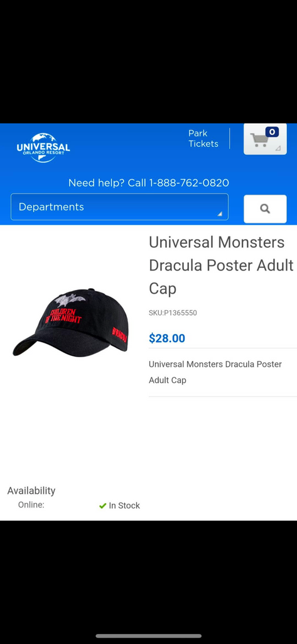Tap the magnifying glass search button
Viewport: 297px width, 644px height.
[x=265, y=209]
